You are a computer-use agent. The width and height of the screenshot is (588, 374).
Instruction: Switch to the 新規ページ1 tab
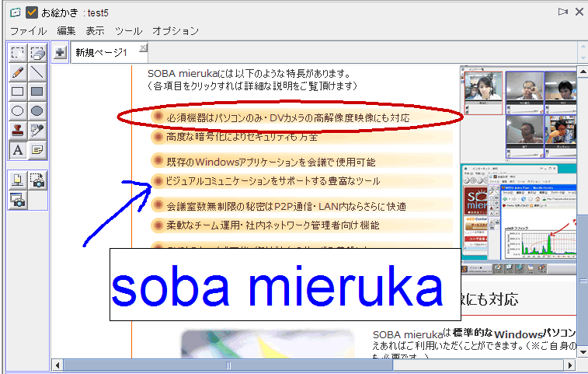click(102, 53)
